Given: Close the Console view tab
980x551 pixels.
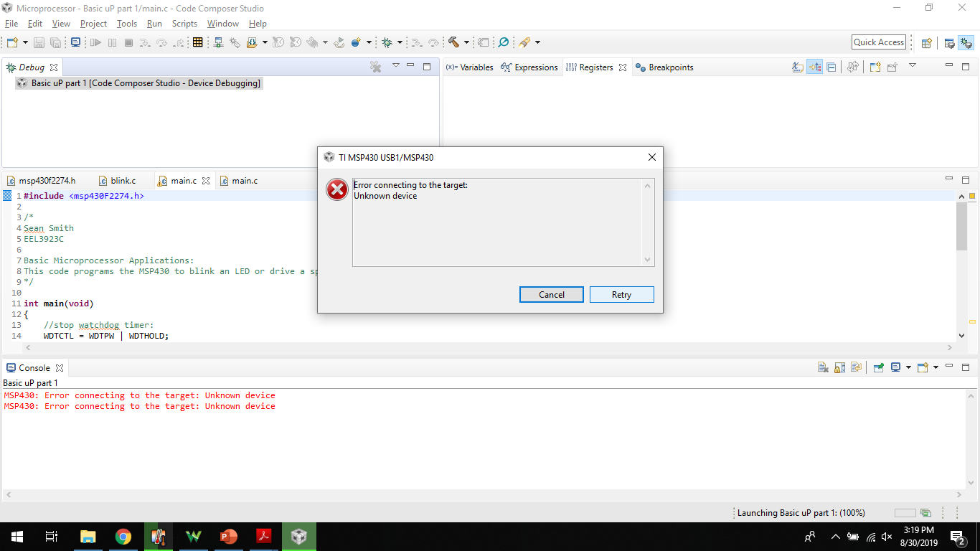Looking at the screenshot, I should coord(60,368).
